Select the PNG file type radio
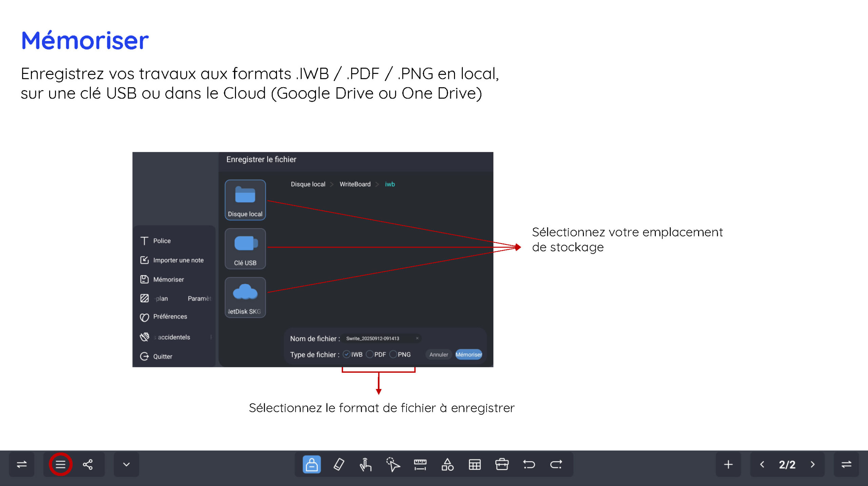Viewport: 868px width, 486px height. pos(393,354)
